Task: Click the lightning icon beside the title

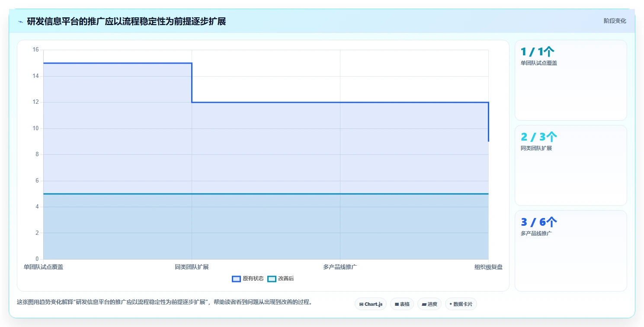Action: coord(20,22)
